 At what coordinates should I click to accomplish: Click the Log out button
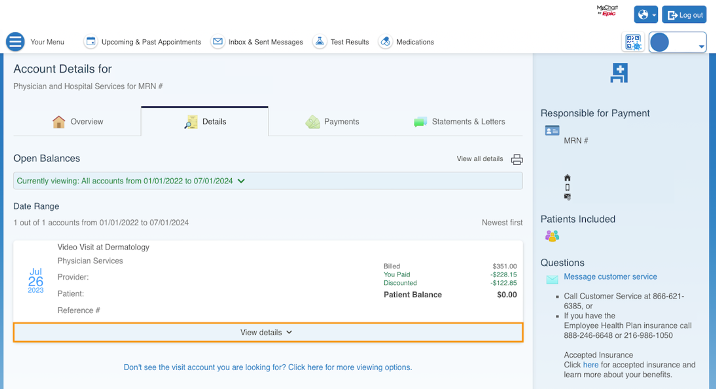click(x=684, y=15)
